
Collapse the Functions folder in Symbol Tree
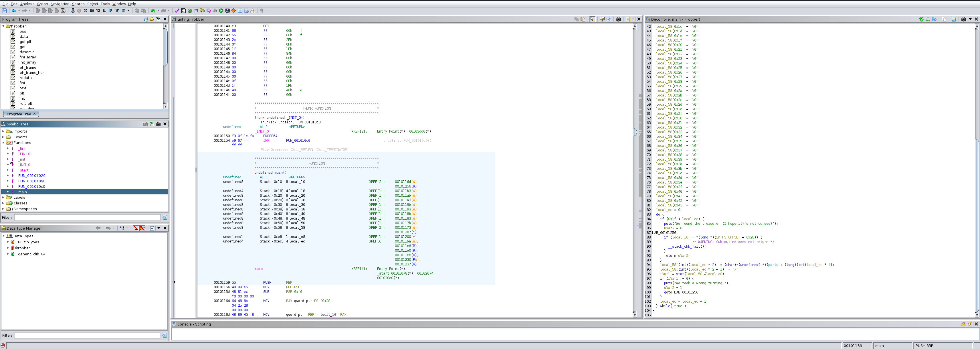point(3,143)
